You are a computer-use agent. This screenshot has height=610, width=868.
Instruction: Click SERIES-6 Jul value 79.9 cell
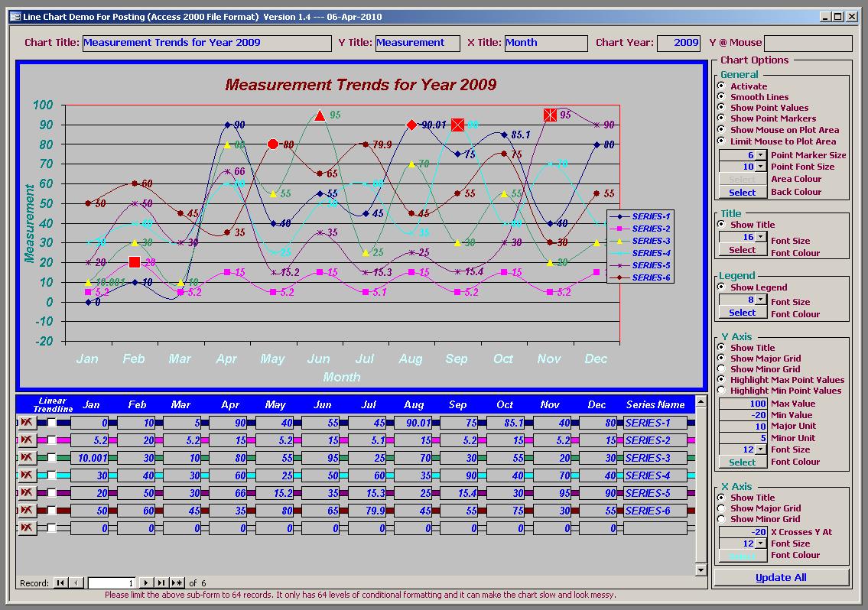click(x=367, y=511)
